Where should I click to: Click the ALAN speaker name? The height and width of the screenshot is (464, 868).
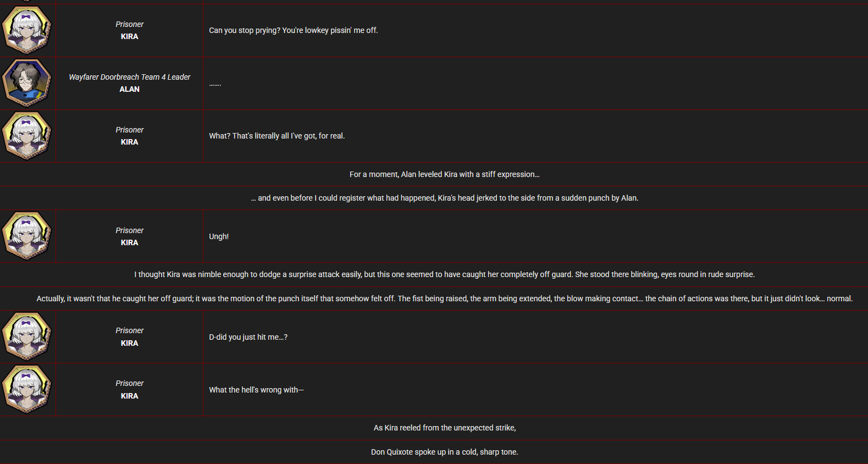click(129, 89)
